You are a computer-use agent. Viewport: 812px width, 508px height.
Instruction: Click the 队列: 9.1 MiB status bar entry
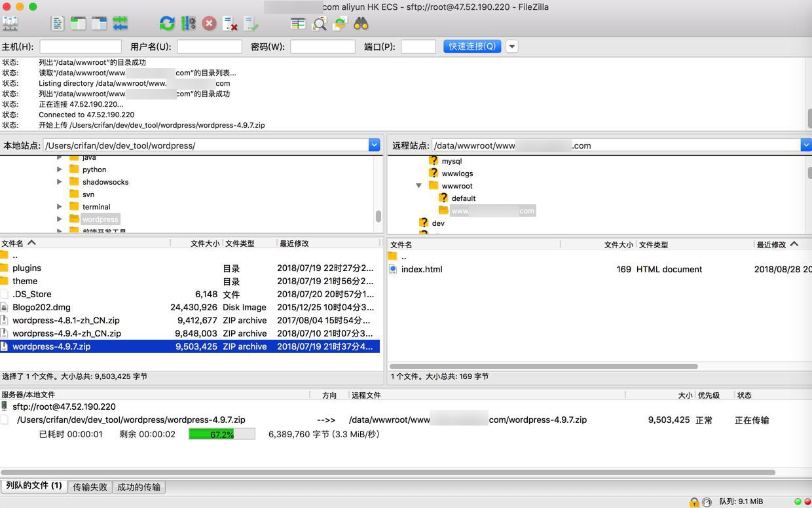(741, 501)
